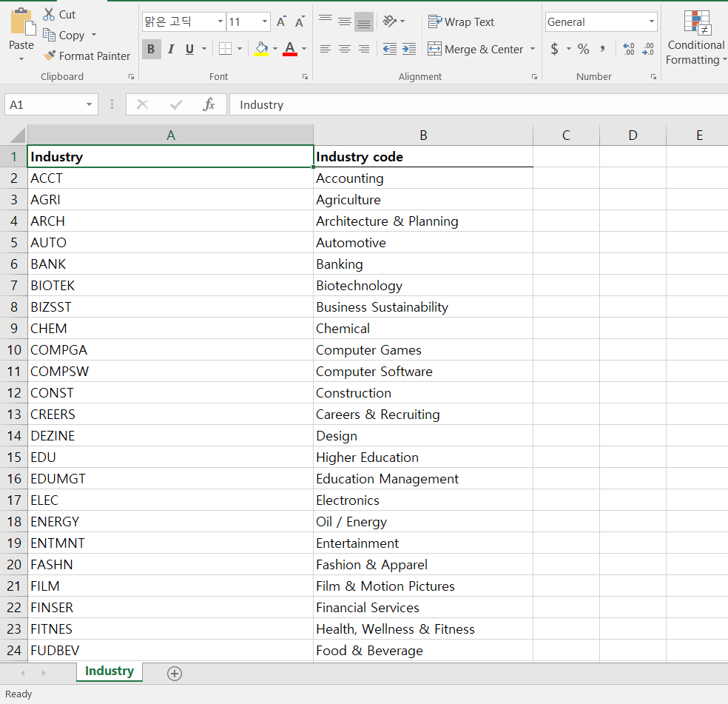Open Conditional Formatting menu
This screenshot has height=704, width=728.
695,38
